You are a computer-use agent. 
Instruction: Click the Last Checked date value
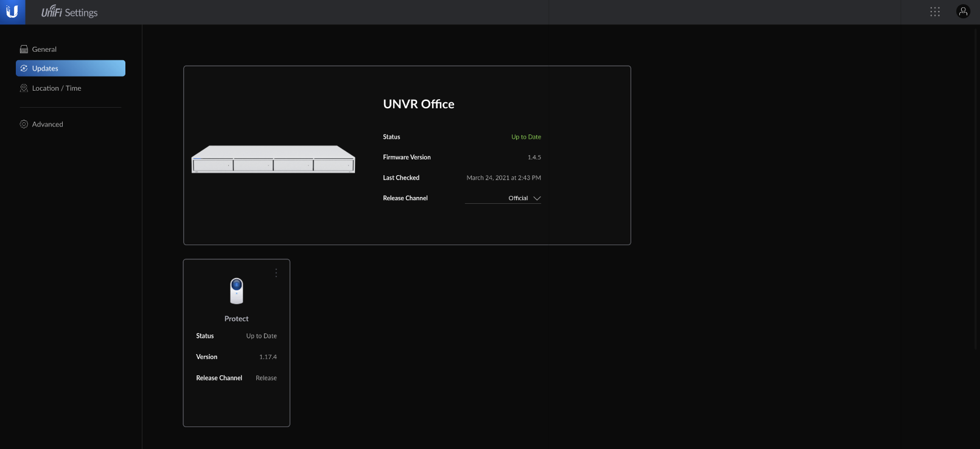click(x=504, y=178)
